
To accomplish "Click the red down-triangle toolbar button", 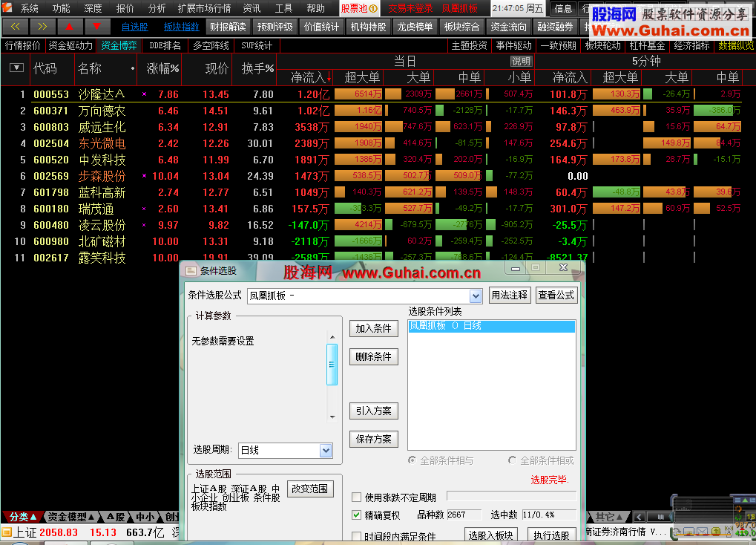I will 97,27.
